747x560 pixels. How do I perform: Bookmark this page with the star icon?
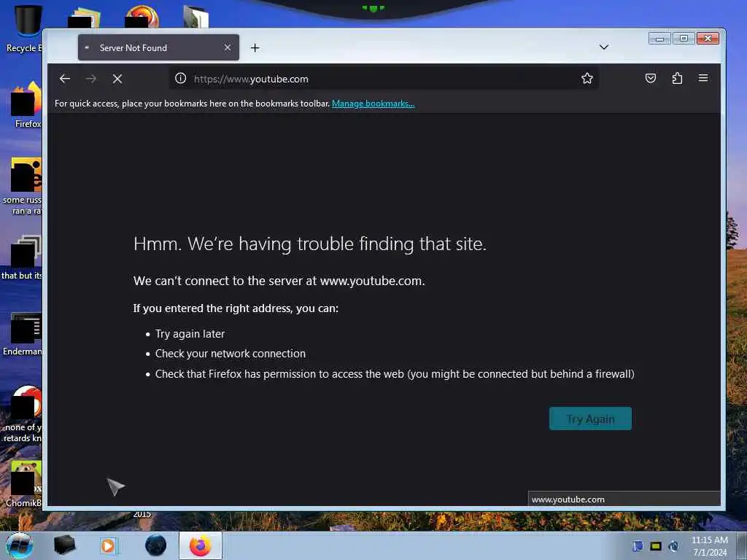[587, 78]
